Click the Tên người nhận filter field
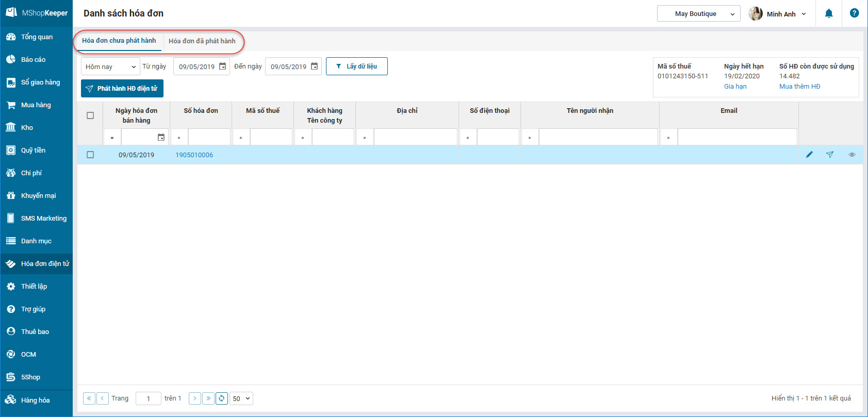Viewport: 868px width, 417px height. (x=598, y=138)
